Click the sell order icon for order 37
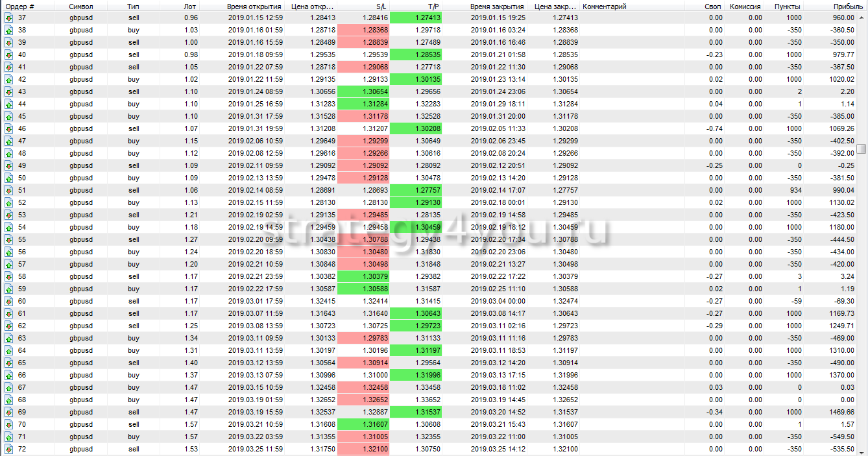The image size is (868, 456). click(8, 18)
